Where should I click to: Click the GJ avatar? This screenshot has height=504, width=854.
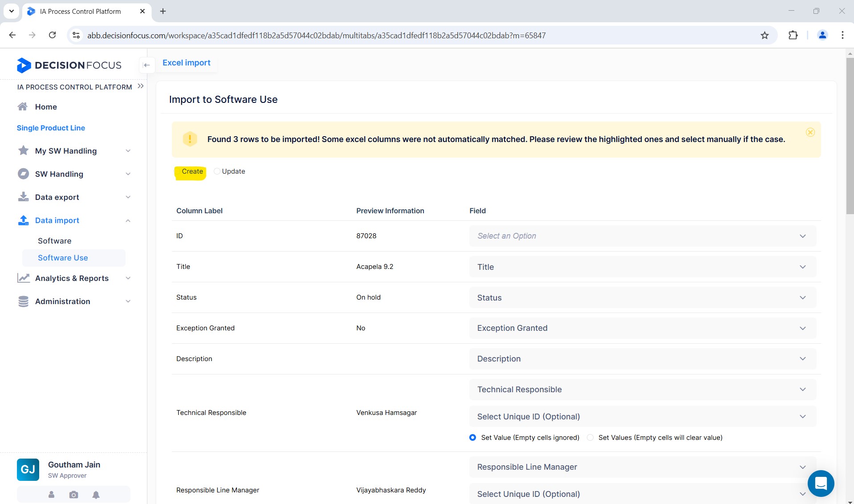click(x=28, y=469)
